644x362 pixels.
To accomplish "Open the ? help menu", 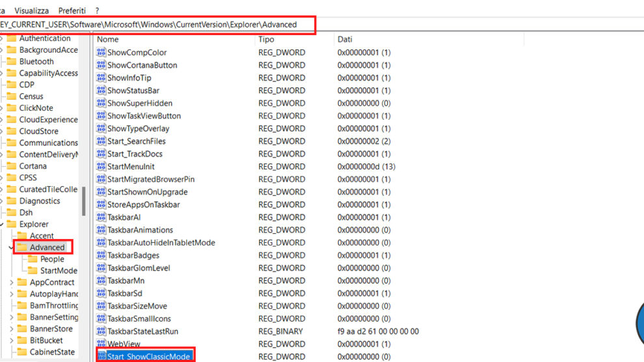I will coord(97,10).
